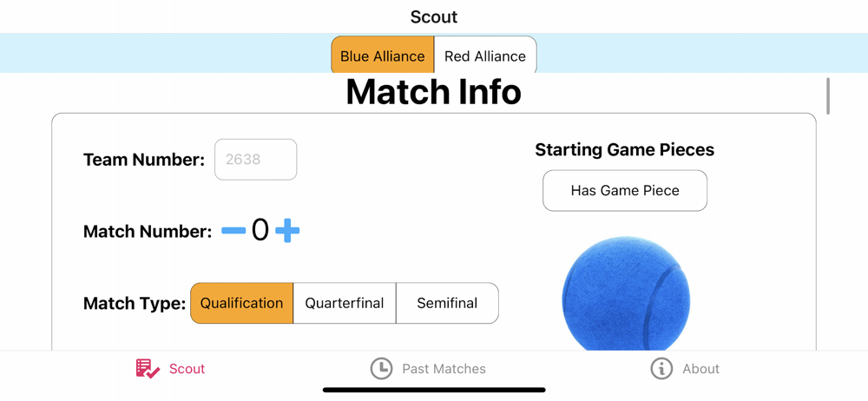Screen dimensions: 868x401
Task: Tap the About info icon
Action: tap(661, 369)
